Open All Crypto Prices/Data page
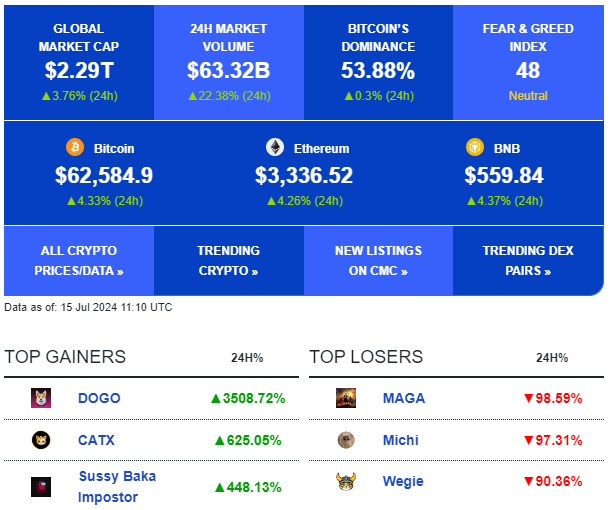The height and width of the screenshot is (510, 610). [x=79, y=260]
